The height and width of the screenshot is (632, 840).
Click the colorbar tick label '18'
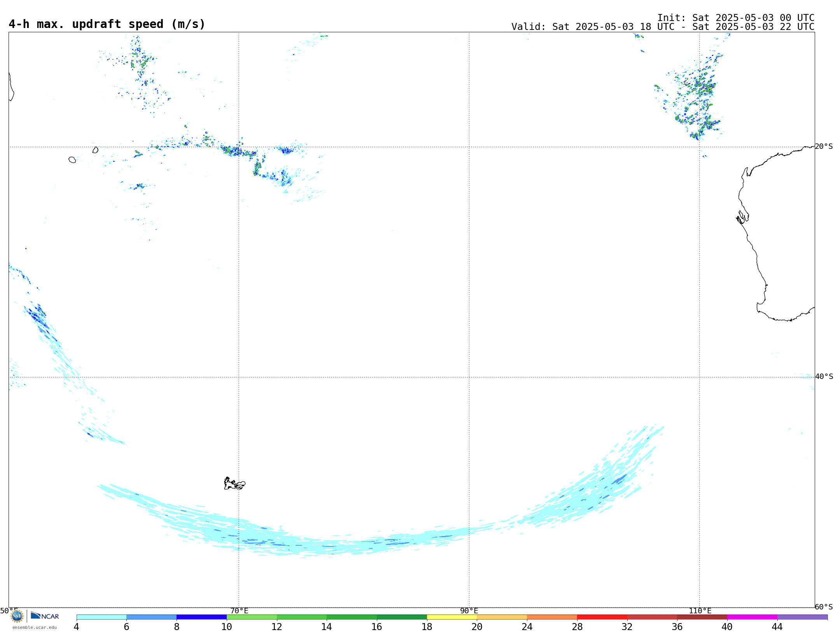point(427,627)
